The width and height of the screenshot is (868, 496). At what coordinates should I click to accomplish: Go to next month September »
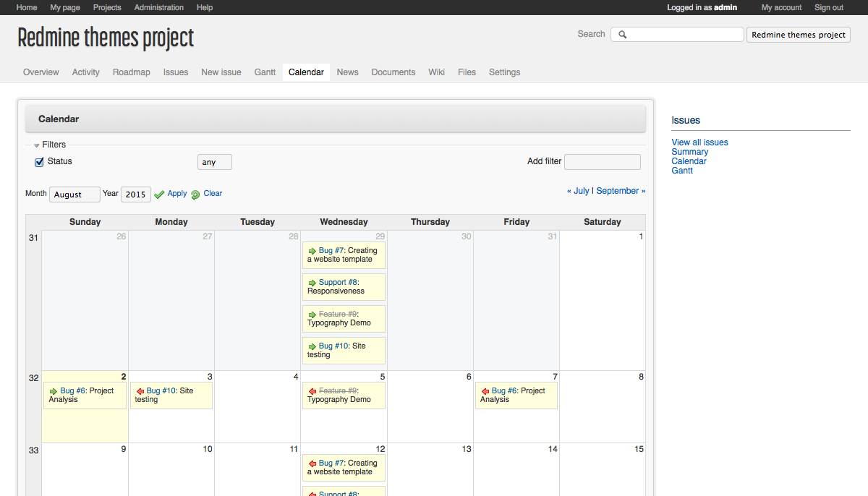point(621,191)
